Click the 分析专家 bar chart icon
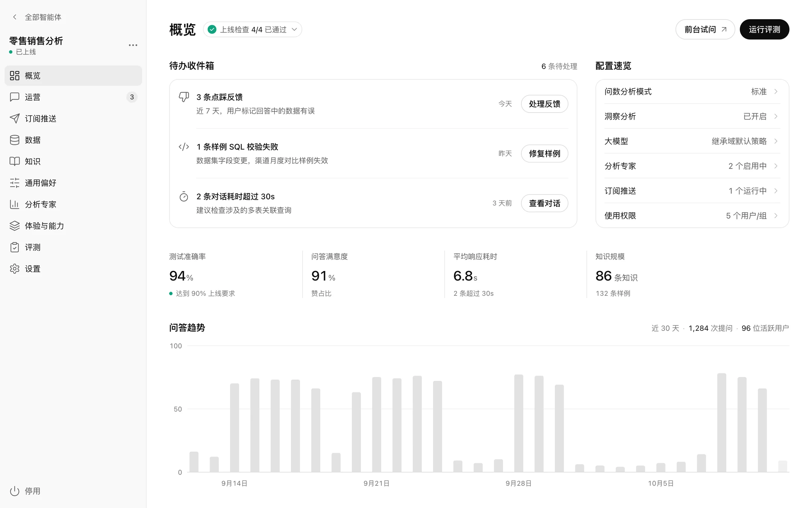The image size is (812, 508). 15,204
